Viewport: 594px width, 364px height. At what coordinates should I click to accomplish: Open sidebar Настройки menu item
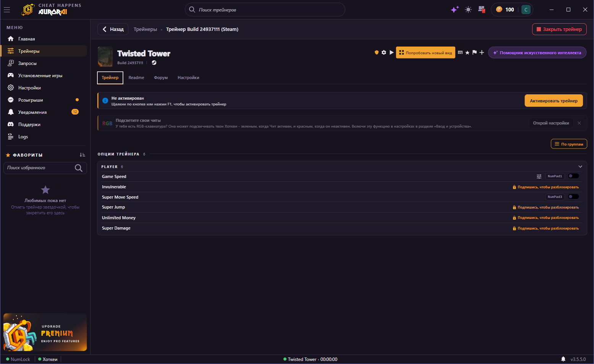point(44,88)
